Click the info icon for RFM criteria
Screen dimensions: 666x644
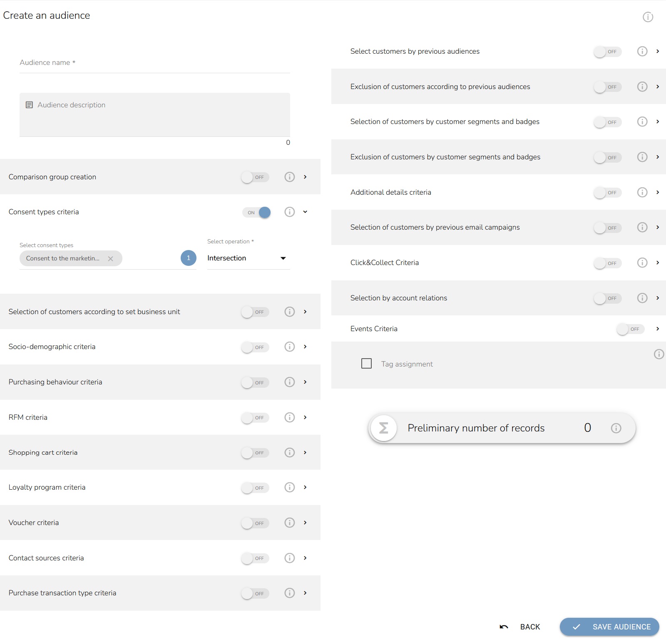click(289, 417)
